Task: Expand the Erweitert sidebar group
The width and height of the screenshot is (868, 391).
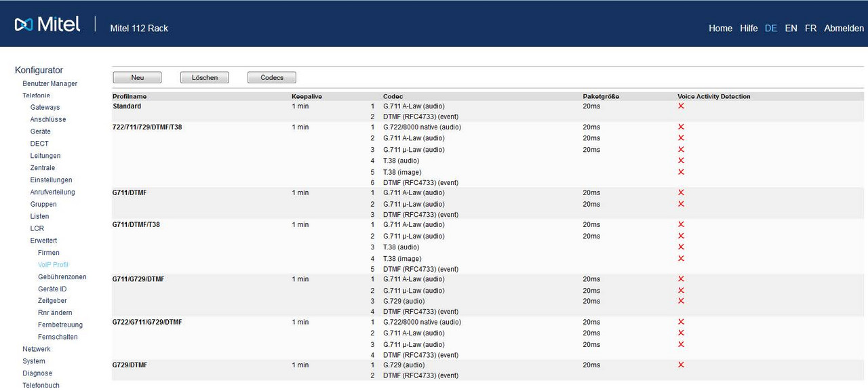Action: point(43,241)
